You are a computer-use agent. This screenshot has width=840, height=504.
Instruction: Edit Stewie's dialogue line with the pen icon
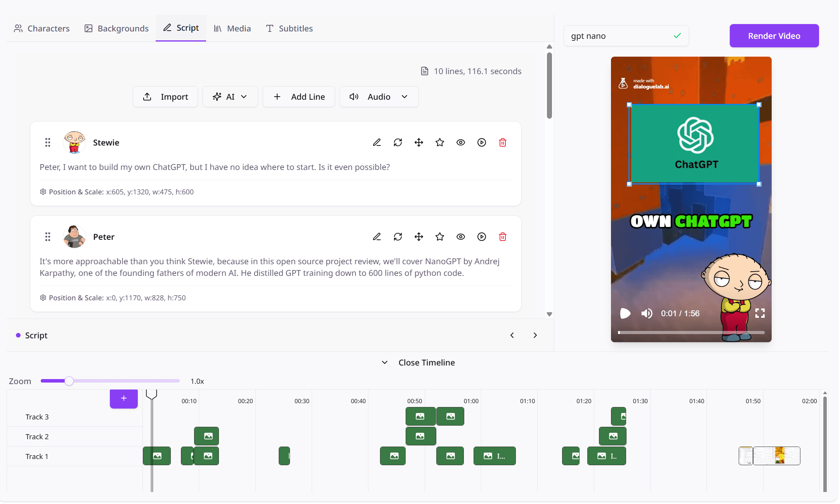tap(377, 142)
